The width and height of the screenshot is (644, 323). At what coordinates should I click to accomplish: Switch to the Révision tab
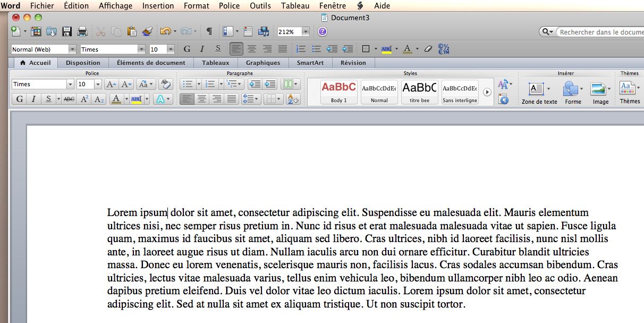(x=353, y=63)
